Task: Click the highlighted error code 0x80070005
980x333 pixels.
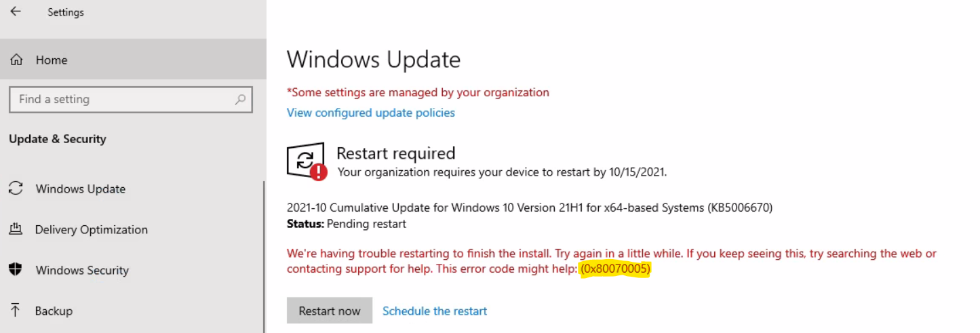Action: click(615, 269)
